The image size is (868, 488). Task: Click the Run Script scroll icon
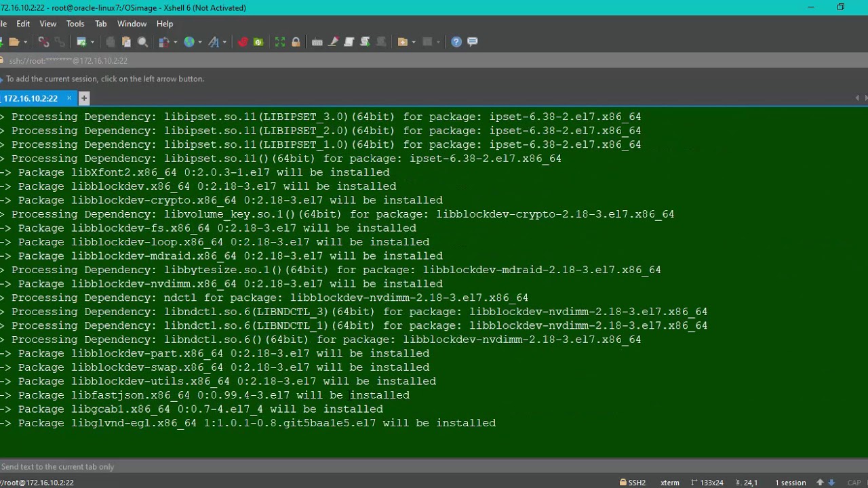(365, 42)
